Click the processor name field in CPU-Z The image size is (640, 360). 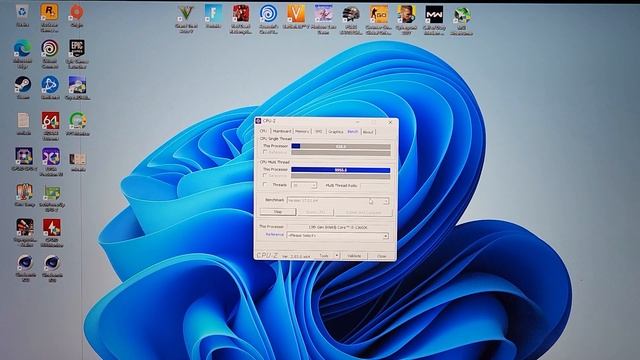click(x=338, y=227)
